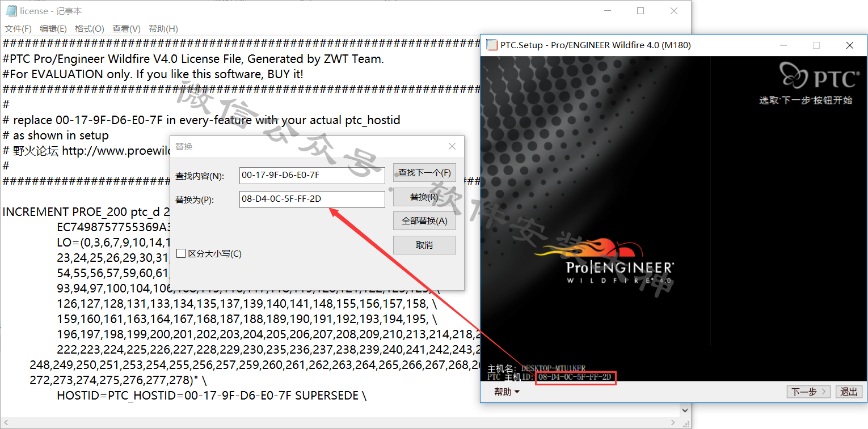Close the PTC.Setup window
Screen dimensions: 868x429
[x=850, y=45]
